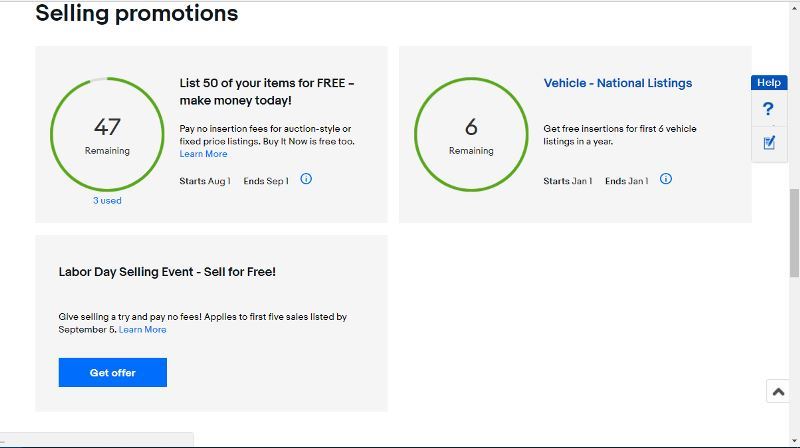Open the question mark help icon

[768, 109]
